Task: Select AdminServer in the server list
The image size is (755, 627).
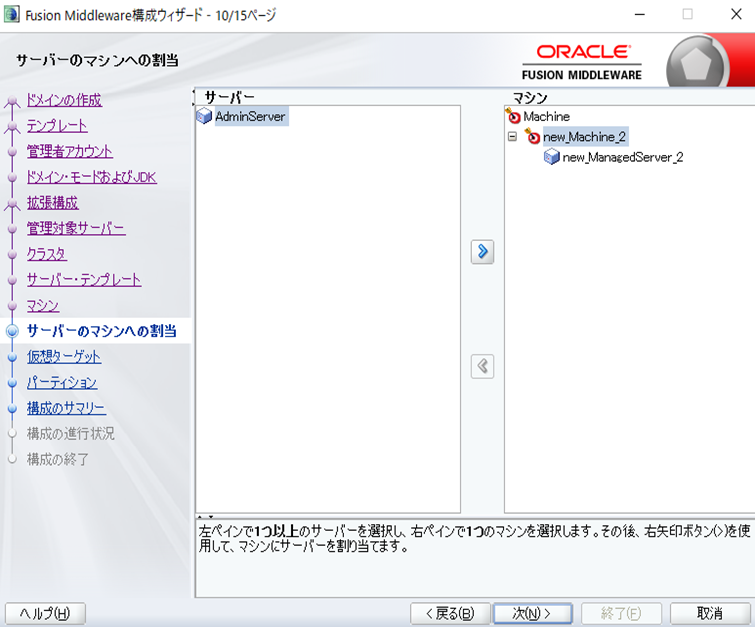Action: click(250, 117)
